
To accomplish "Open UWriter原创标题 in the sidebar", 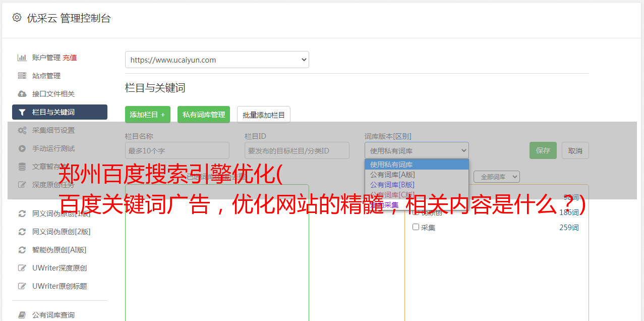I will [x=60, y=286].
